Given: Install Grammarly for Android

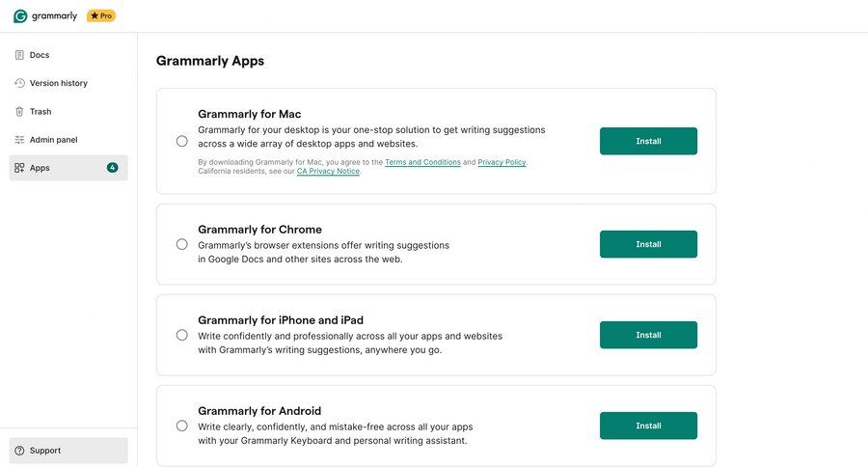Looking at the screenshot, I should [648, 426].
